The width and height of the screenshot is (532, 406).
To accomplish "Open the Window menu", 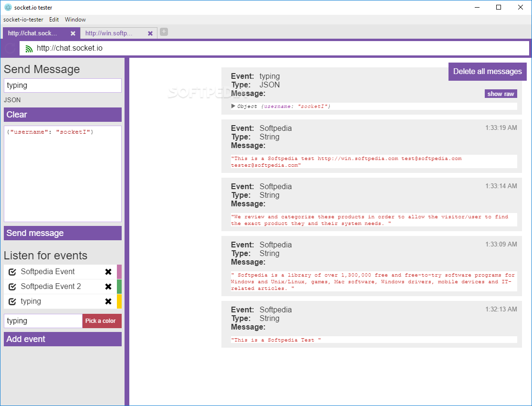I will pos(75,20).
